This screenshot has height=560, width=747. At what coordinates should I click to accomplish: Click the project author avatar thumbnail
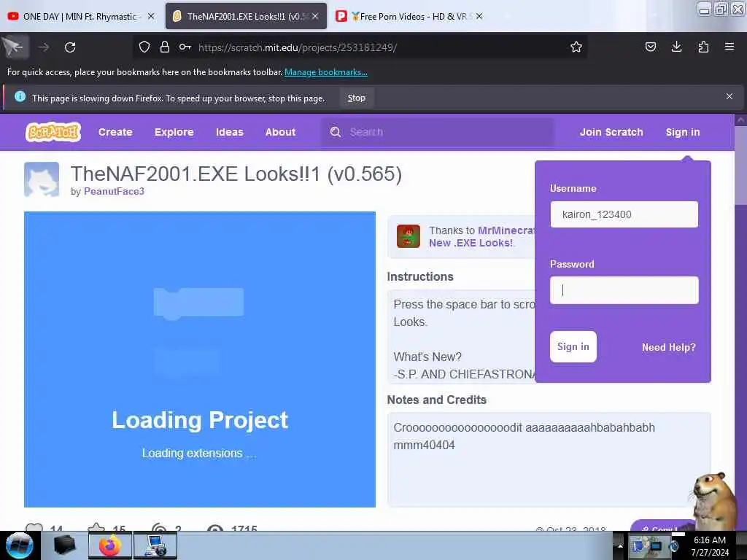pyautogui.click(x=42, y=179)
